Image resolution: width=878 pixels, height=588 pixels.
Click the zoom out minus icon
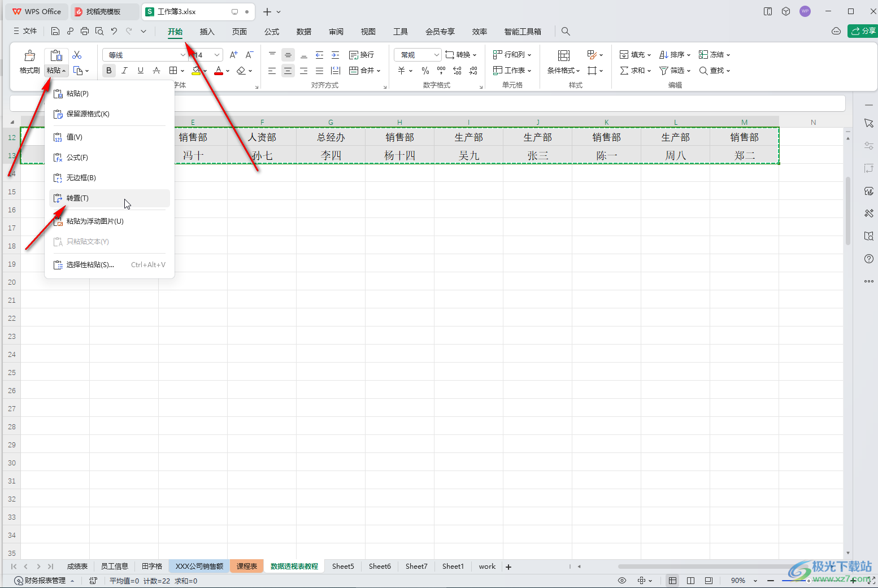[x=771, y=581]
